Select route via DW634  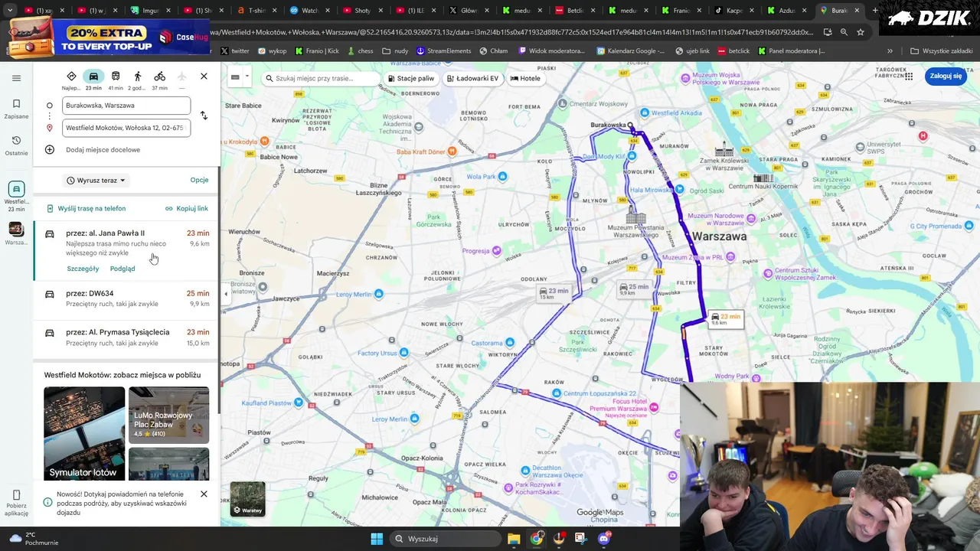[126, 298]
